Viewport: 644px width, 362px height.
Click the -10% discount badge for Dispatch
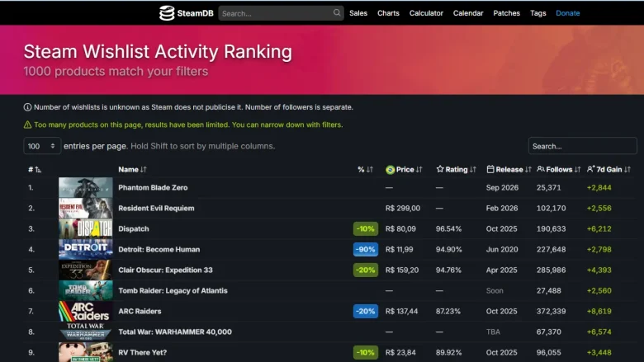click(x=366, y=228)
